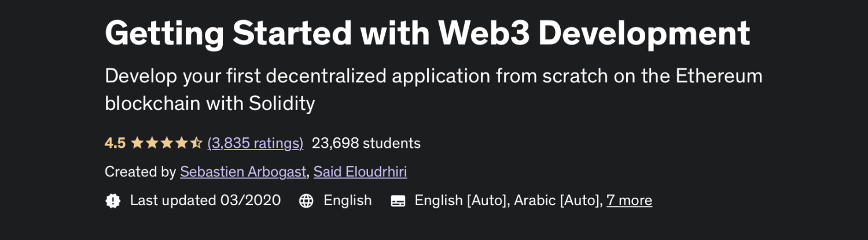Viewport: 868px width, 240px height.
Task: Click the globe language icon
Action: click(x=306, y=201)
